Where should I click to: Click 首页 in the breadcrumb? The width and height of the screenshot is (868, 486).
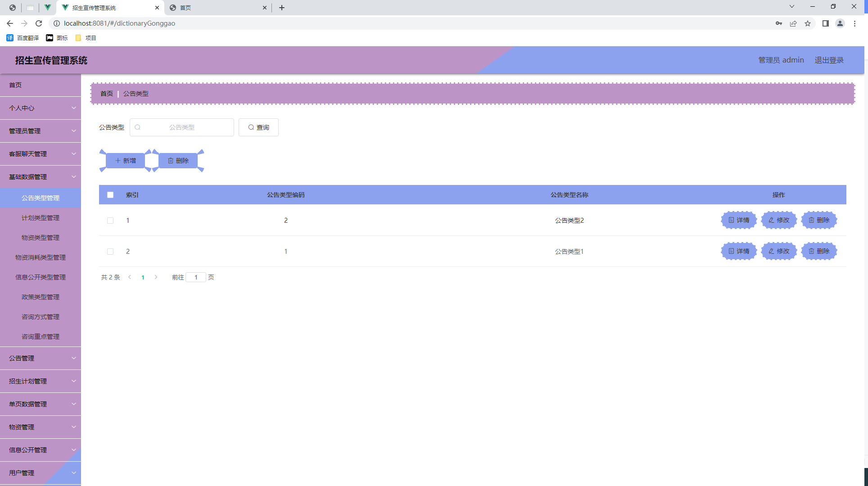tap(107, 94)
